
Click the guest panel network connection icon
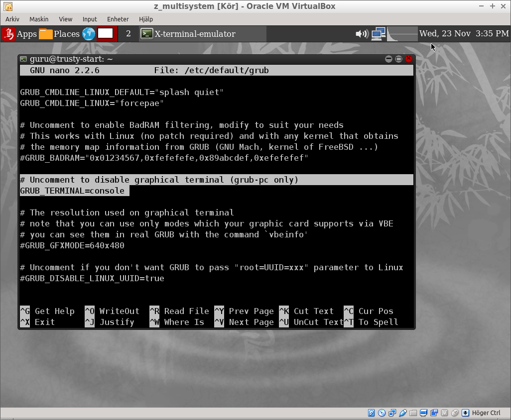[378, 34]
